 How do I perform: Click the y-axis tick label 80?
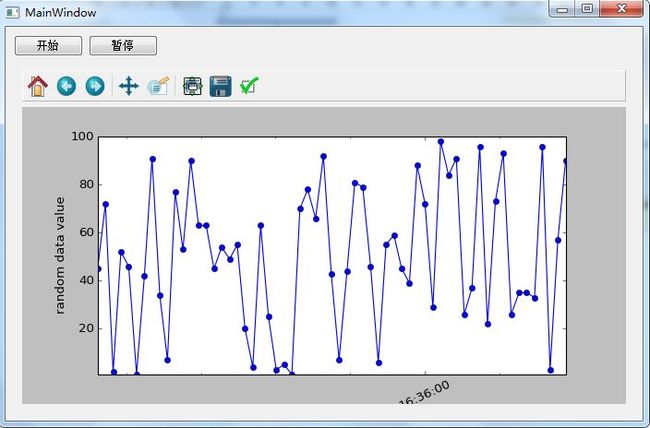(86, 184)
